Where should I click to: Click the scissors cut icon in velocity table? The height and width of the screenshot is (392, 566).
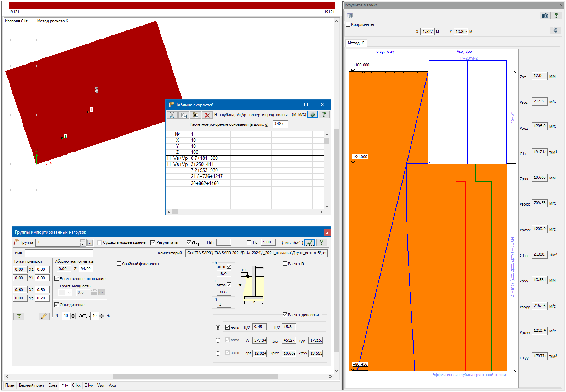(172, 115)
